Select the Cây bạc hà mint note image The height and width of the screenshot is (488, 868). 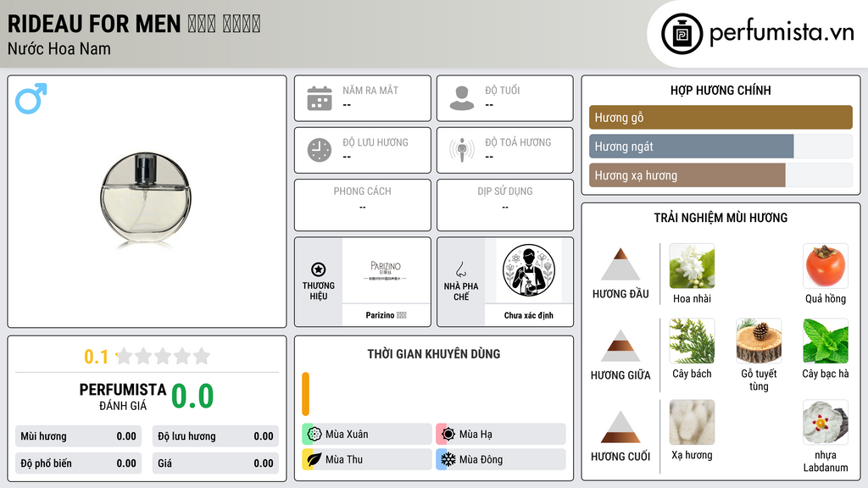(826, 341)
